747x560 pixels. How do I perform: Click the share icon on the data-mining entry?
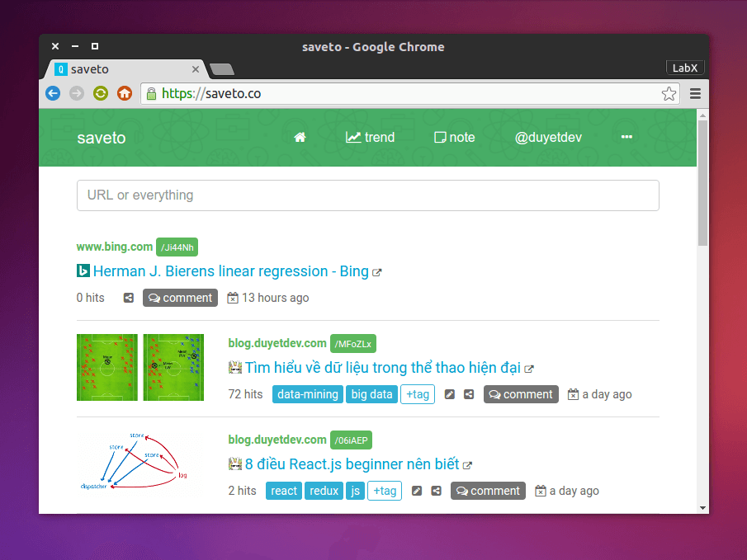(469, 394)
